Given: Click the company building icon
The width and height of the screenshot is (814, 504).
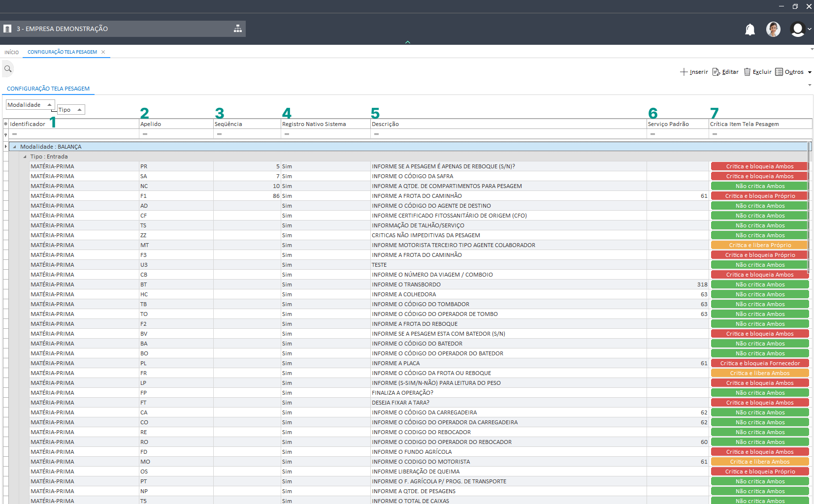Looking at the screenshot, I should 7,29.
